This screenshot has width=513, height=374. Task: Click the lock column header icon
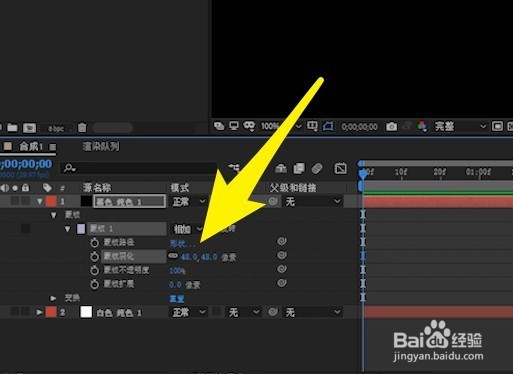25,188
